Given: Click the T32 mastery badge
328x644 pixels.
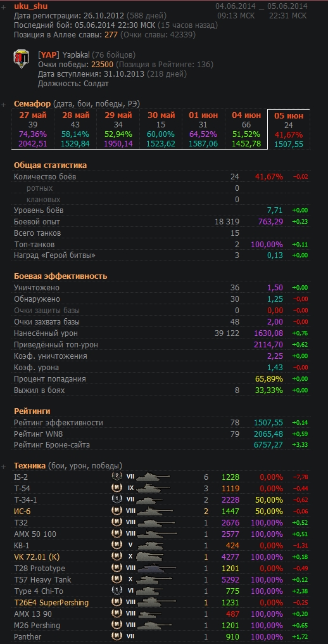Looking at the screenshot, I should [x=117, y=522].
